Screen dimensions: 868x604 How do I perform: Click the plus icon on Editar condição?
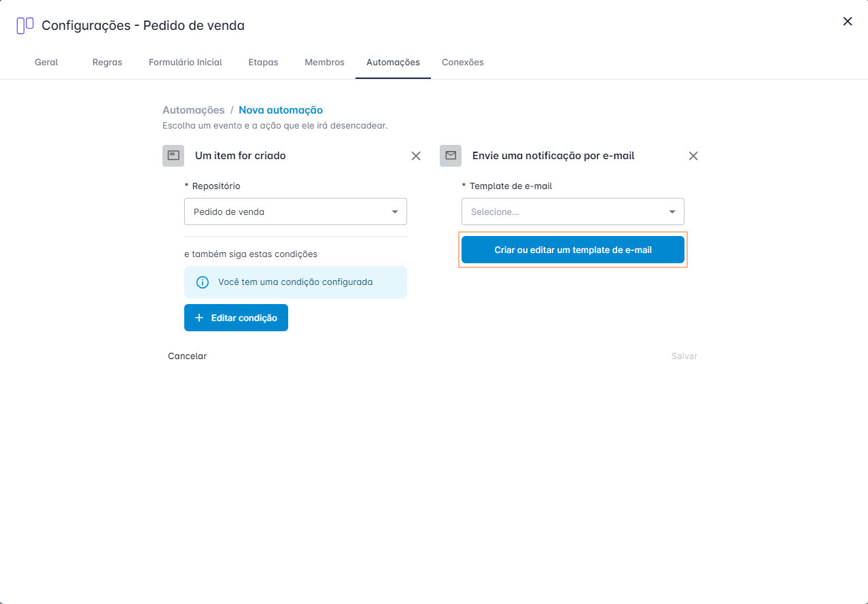[199, 318]
